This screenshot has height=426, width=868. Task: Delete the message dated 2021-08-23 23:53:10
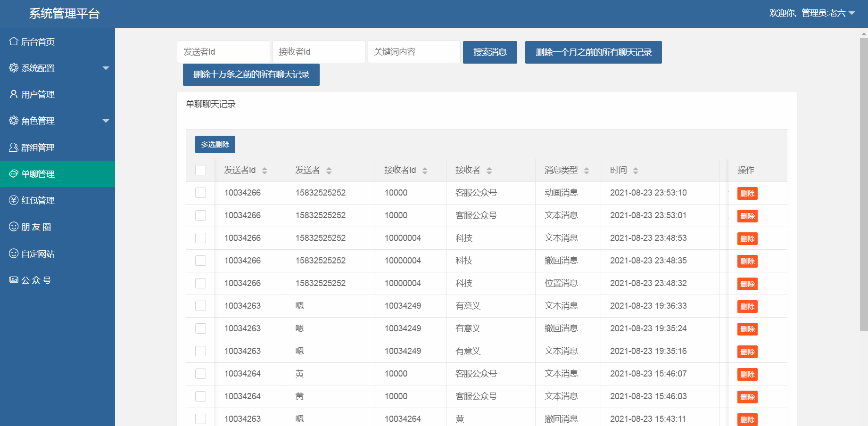pos(747,194)
